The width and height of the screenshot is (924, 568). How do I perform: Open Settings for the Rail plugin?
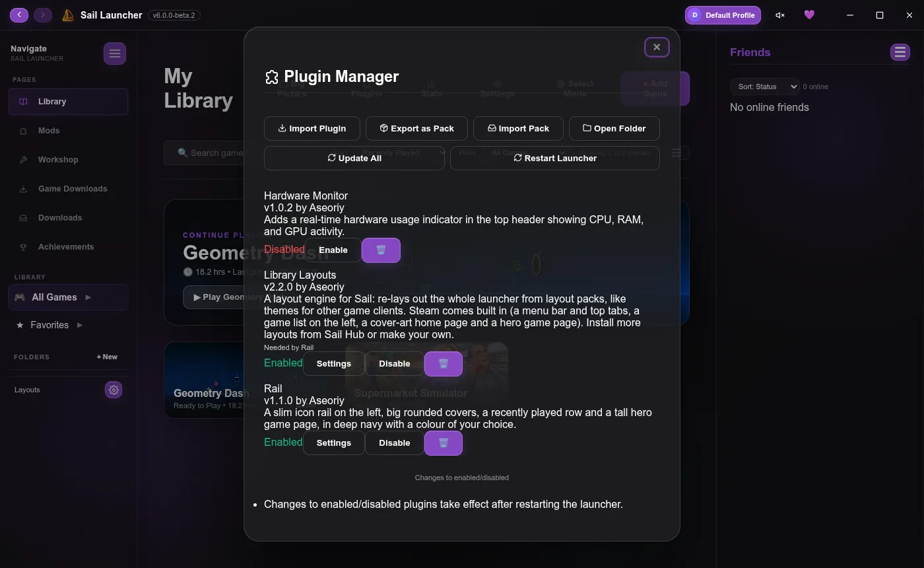[x=334, y=443]
